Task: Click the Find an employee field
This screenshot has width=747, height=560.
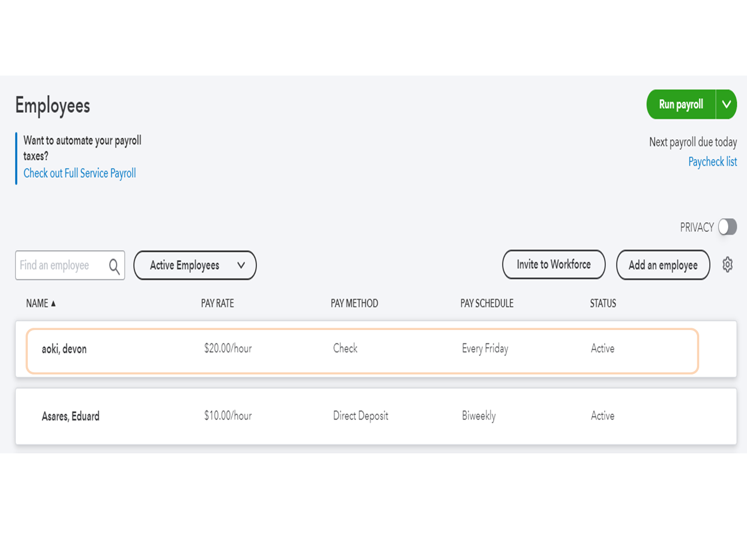Action: tap(61, 266)
